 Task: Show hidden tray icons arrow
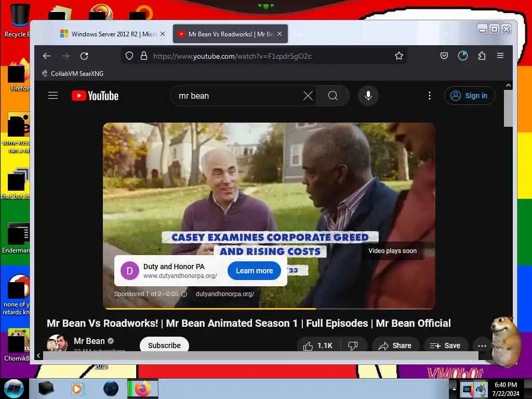[x=454, y=389]
